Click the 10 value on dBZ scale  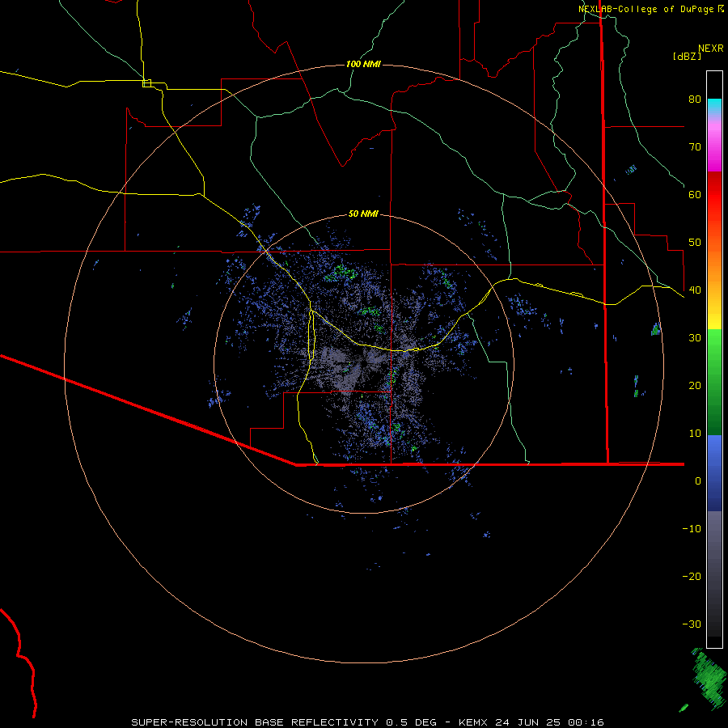695,434
